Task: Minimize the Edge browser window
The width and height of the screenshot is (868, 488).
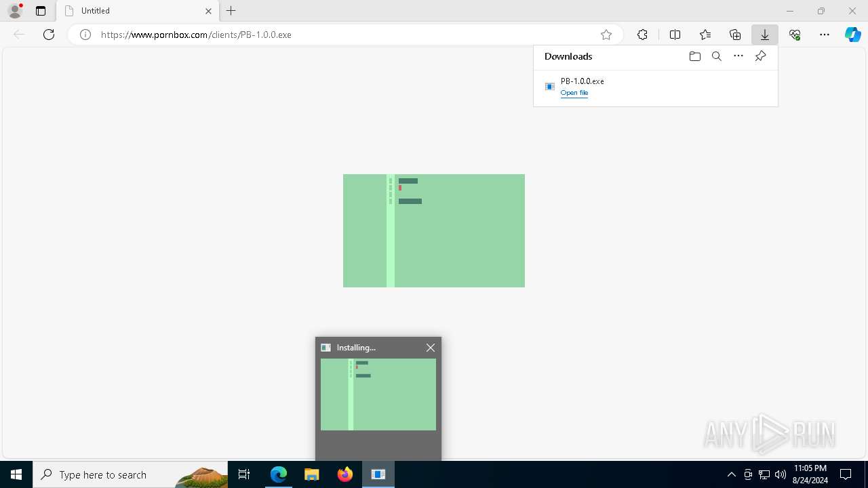Action: [x=790, y=11]
